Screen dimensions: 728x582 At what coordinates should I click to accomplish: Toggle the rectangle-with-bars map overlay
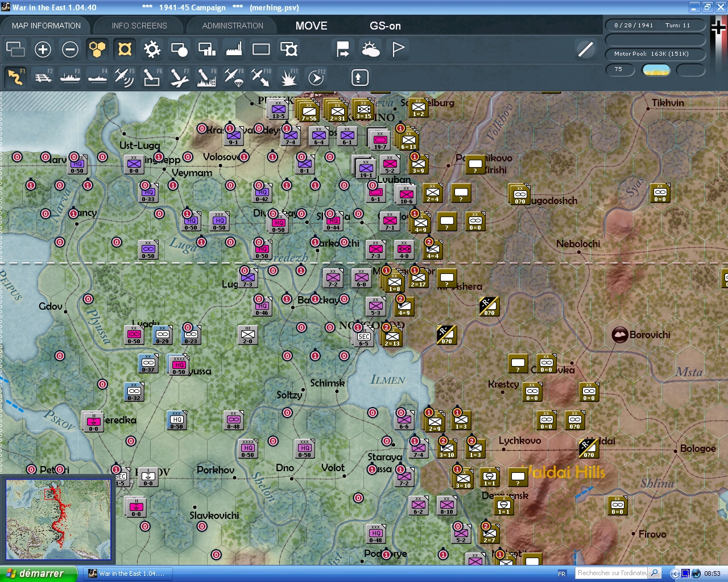point(206,49)
